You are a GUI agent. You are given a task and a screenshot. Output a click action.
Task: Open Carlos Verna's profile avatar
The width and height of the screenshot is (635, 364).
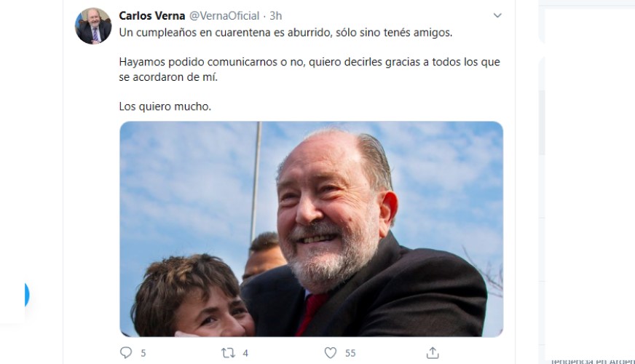(93, 26)
